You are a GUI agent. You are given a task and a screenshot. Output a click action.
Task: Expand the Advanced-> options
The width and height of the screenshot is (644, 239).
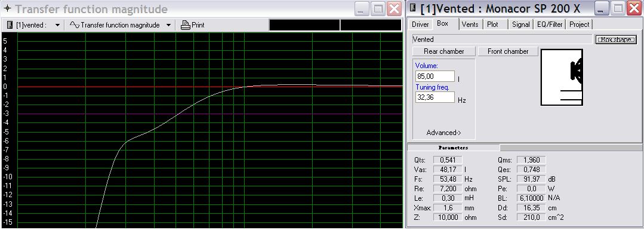(443, 133)
